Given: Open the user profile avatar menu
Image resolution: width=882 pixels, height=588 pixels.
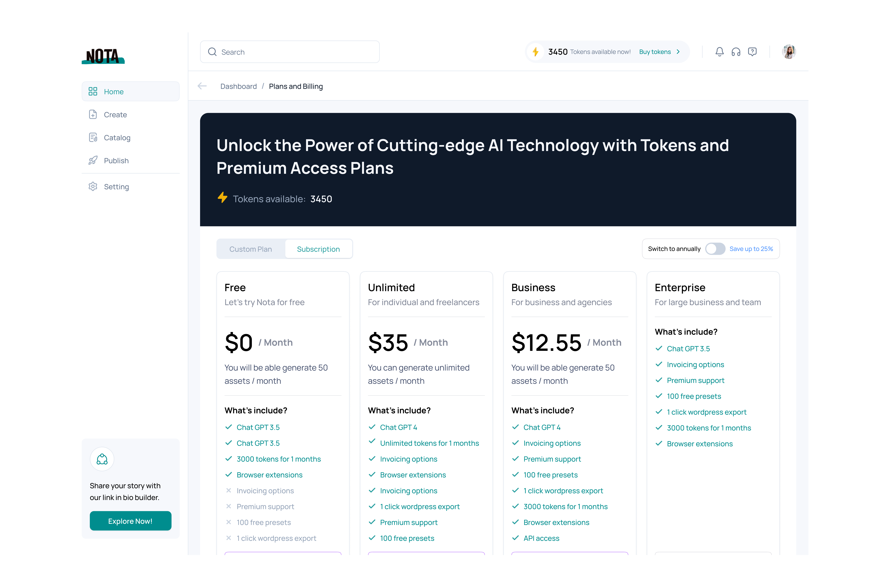Looking at the screenshot, I should [x=789, y=52].
